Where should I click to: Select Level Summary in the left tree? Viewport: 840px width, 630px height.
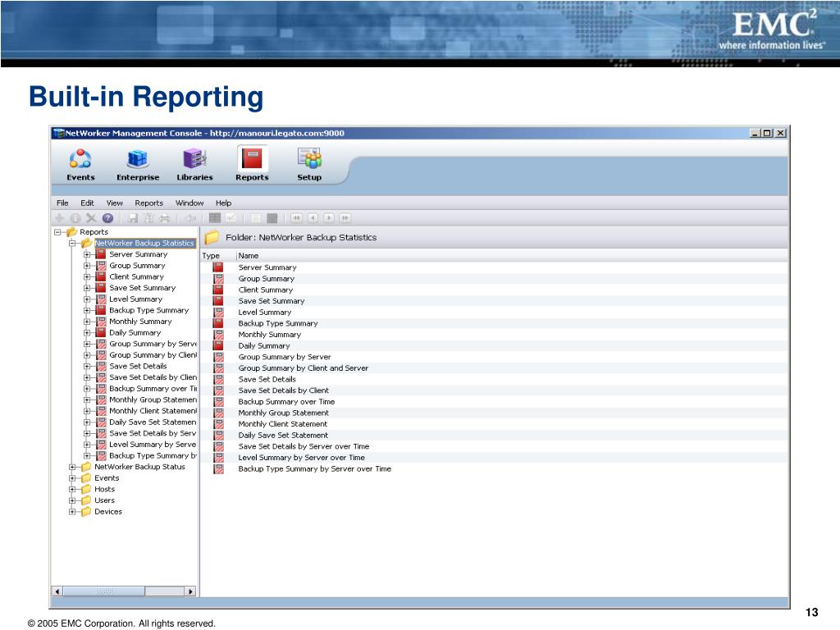[135, 299]
